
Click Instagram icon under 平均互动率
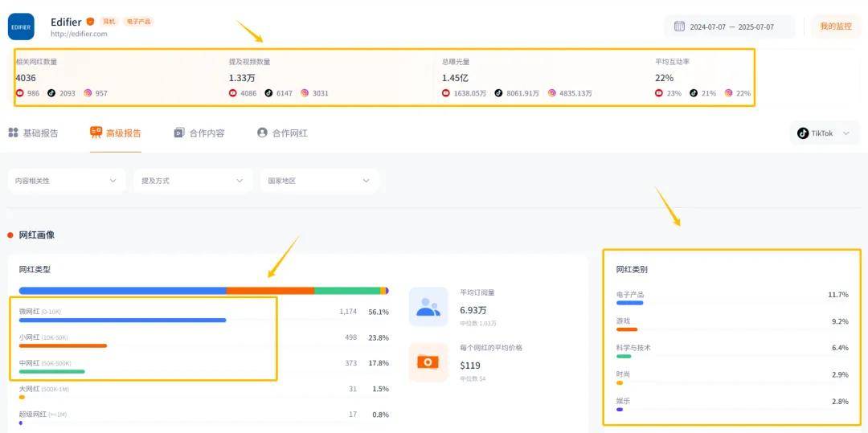728,93
